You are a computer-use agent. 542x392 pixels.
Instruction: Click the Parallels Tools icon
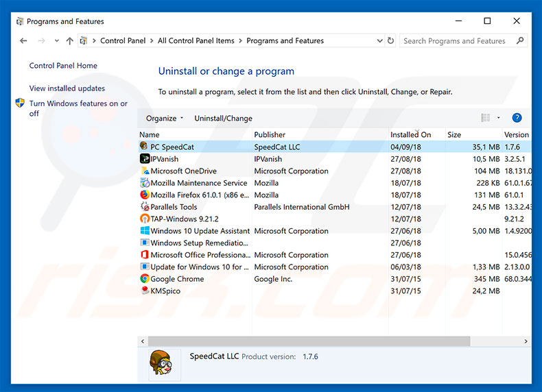[x=145, y=206]
